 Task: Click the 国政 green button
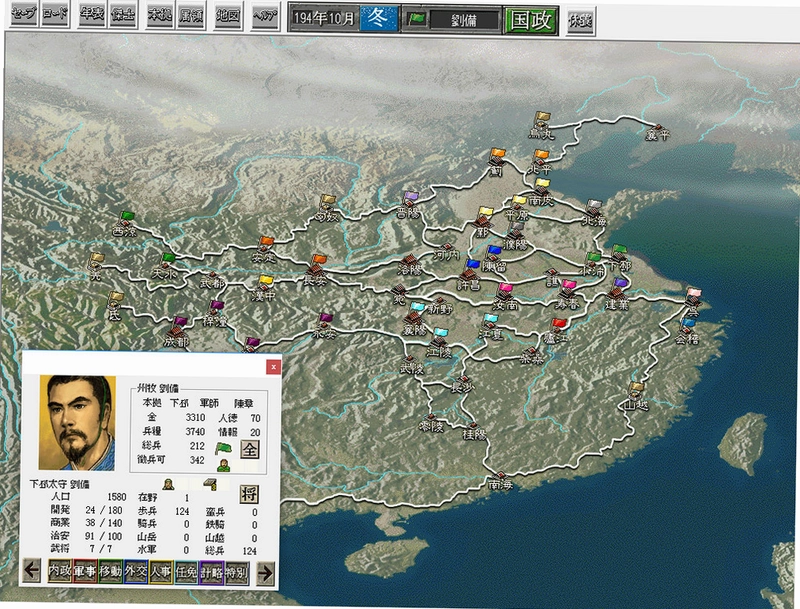pyautogui.click(x=531, y=20)
